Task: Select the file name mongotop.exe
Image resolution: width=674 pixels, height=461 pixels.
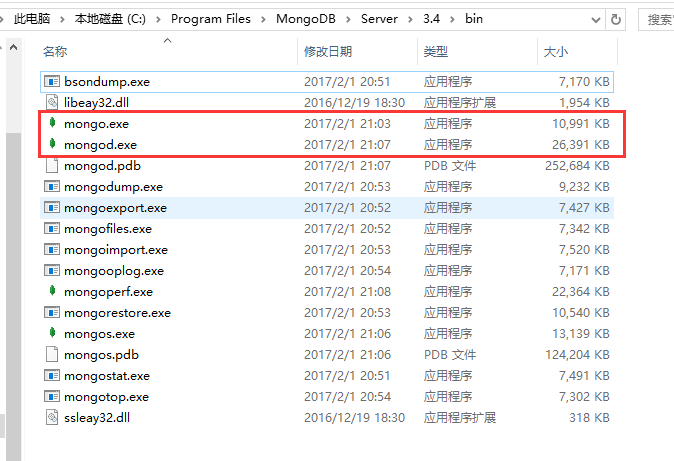Action: tap(106, 397)
